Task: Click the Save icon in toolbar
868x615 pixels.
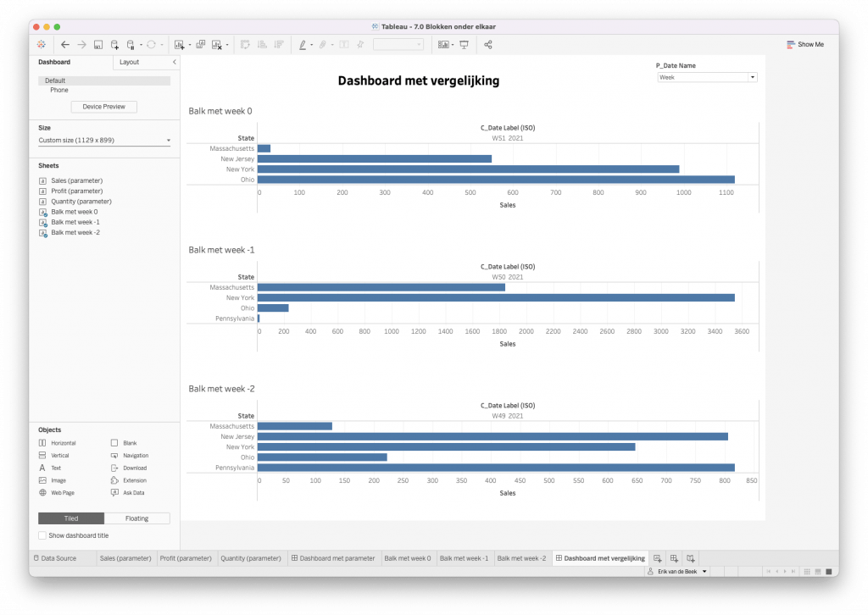Action: (x=98, y=44)
